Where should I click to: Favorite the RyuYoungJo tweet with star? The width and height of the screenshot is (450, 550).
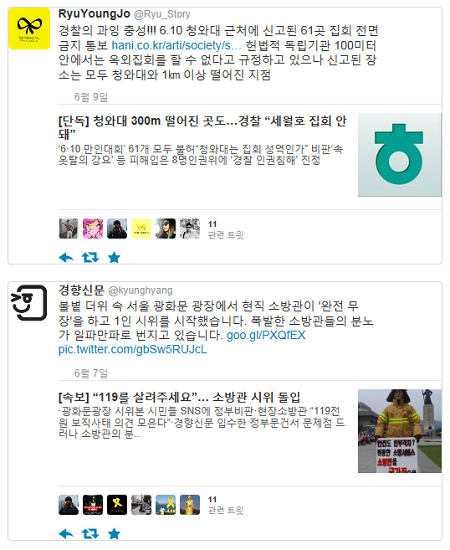click(114, 258)
